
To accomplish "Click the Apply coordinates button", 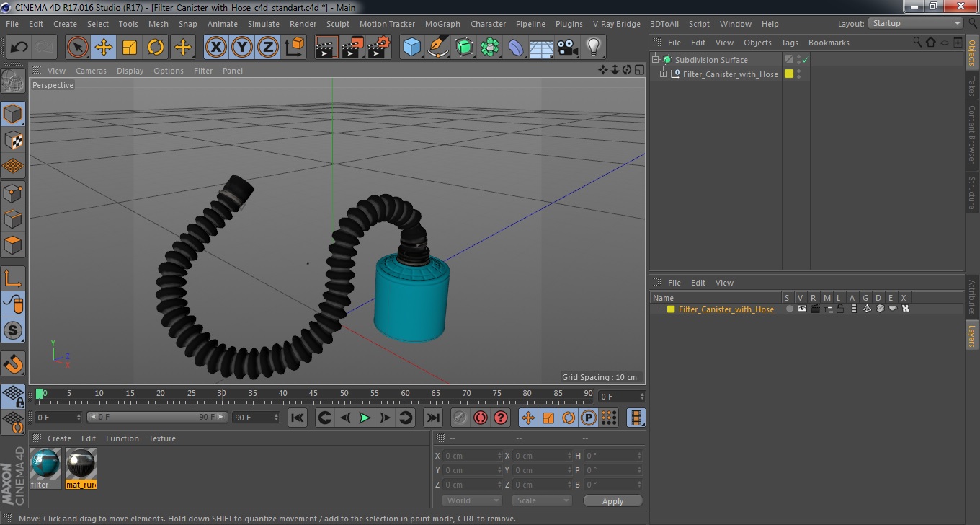I will tap(612, 501).
